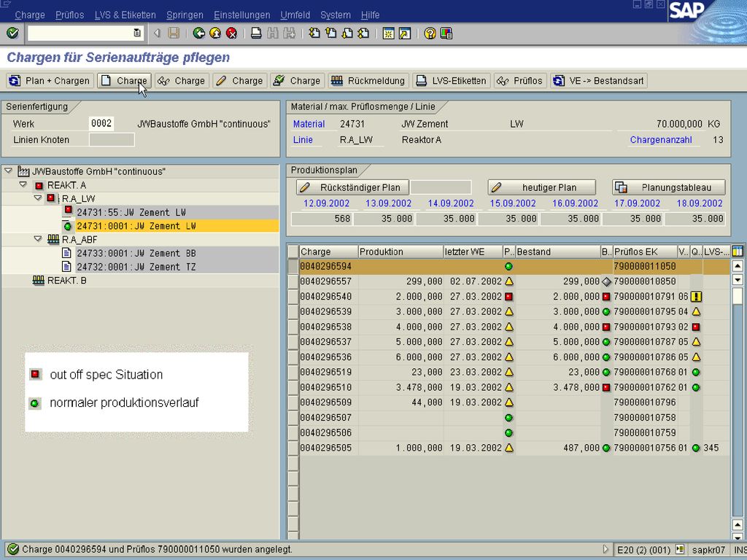Select row of batch 0040296557
This screenshot has width=747, height=560.
tap(293, 281)
